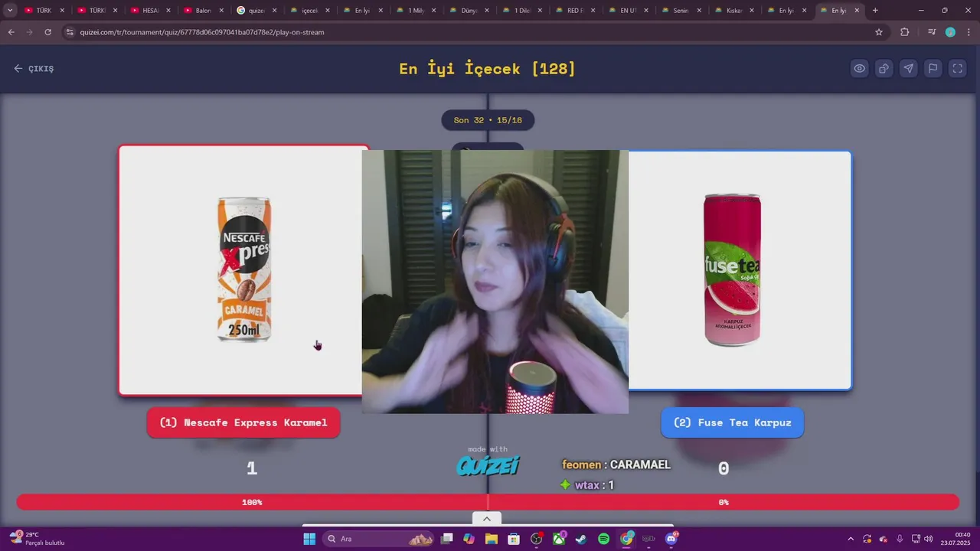Switch to the 1 Dilek tab
980x551 pixels.
pyautogui.click(x=521, y=11)
